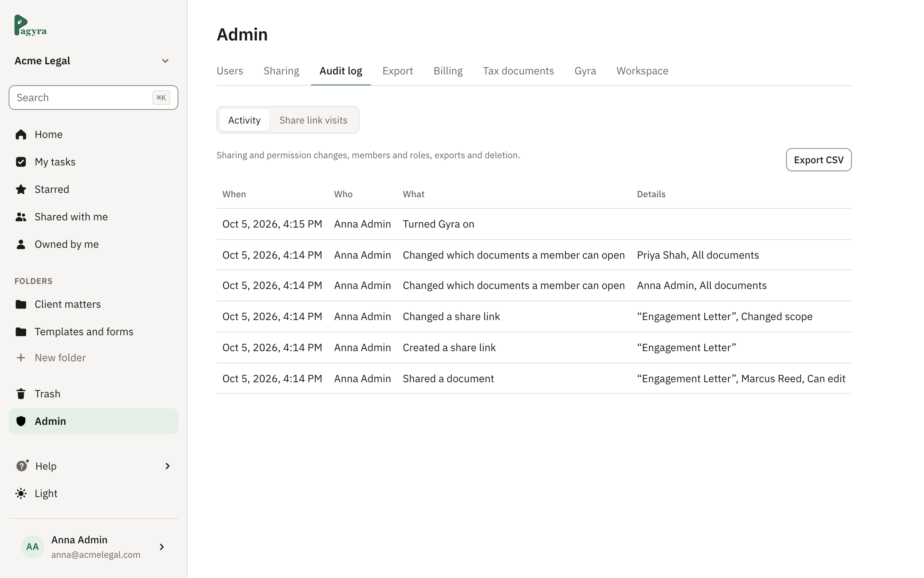Click the AA avatar circle

coord(32,547)
